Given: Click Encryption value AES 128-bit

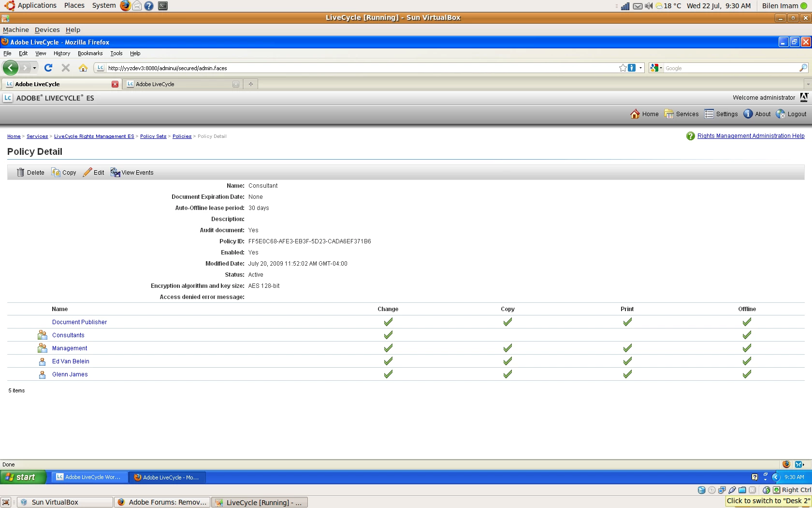Looking at the screenshot, I should (x=264, y=285).
